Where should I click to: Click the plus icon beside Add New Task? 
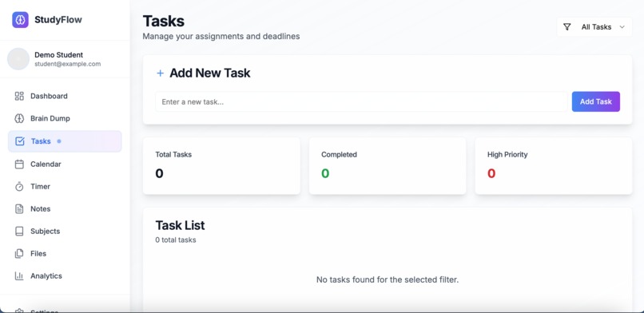coord(160,73)
